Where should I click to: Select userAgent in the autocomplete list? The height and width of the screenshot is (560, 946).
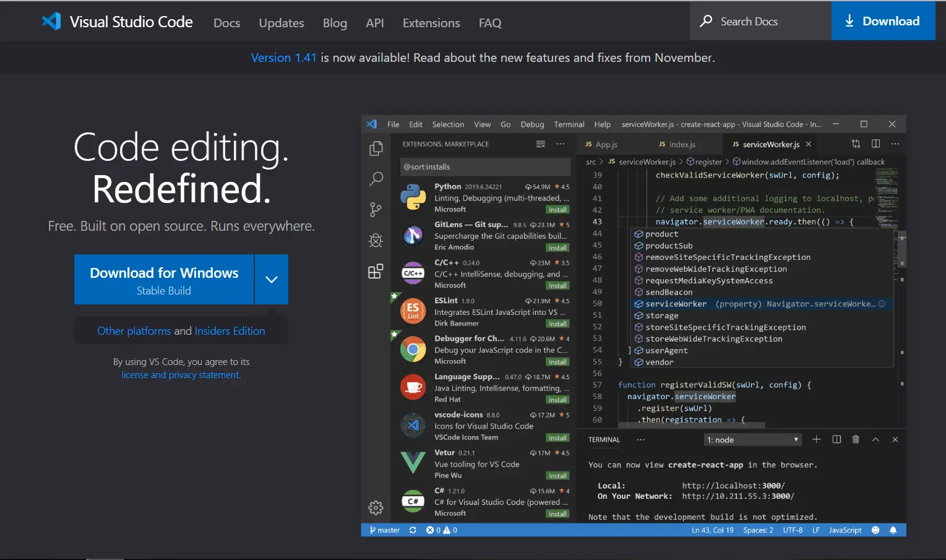tap(761, 350)
